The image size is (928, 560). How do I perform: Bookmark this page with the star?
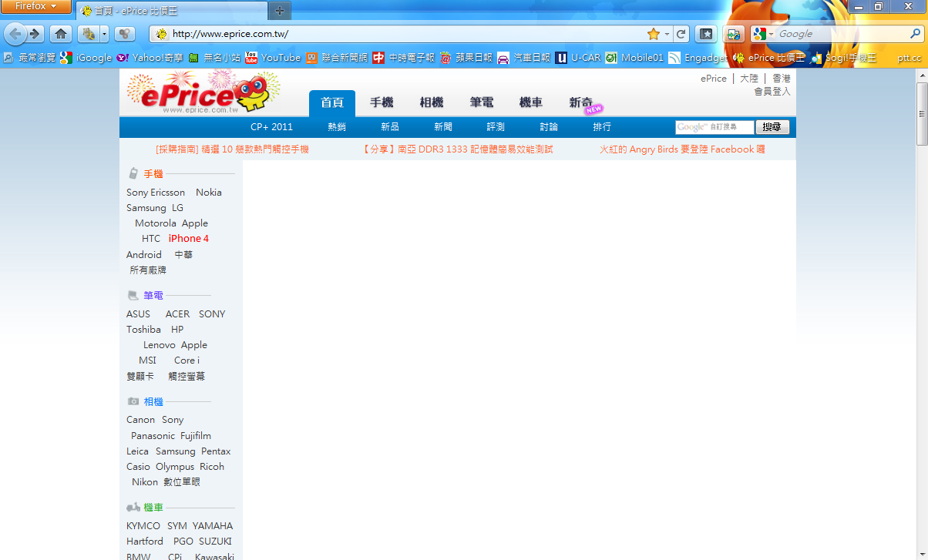coord(654,34)
